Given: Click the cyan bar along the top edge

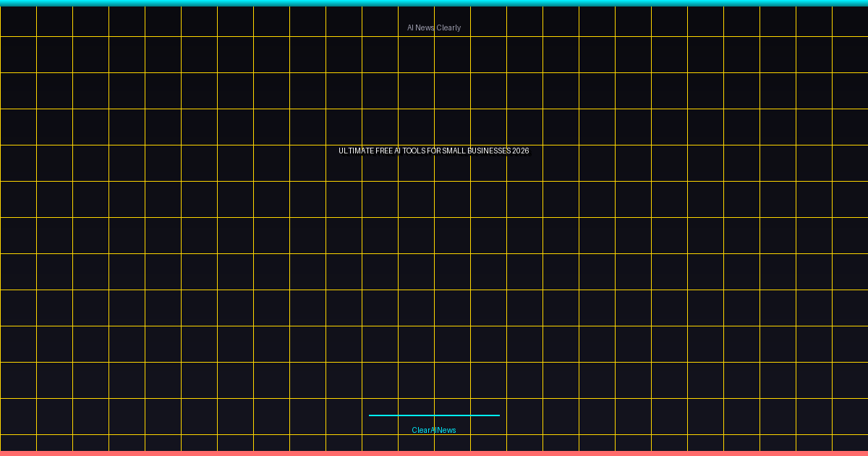Looking at the screenshot, I should 434,3.
